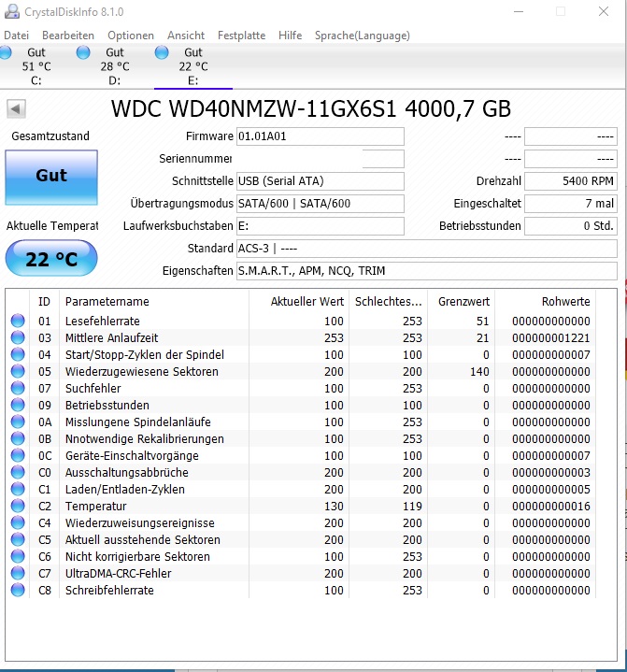
Task: Click the Gut overall health status button
Action: click(x=51, y=177)
